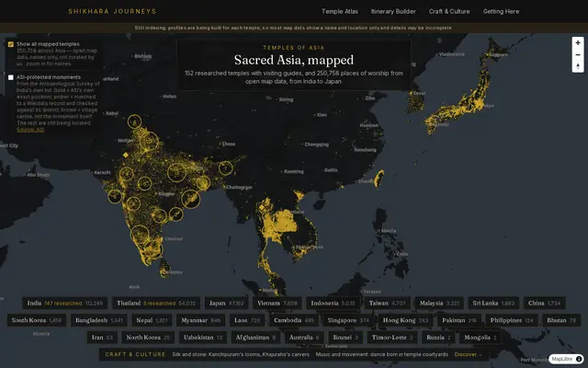
Task: Pick the Afghanistan chip
Action: coord(255,338)
